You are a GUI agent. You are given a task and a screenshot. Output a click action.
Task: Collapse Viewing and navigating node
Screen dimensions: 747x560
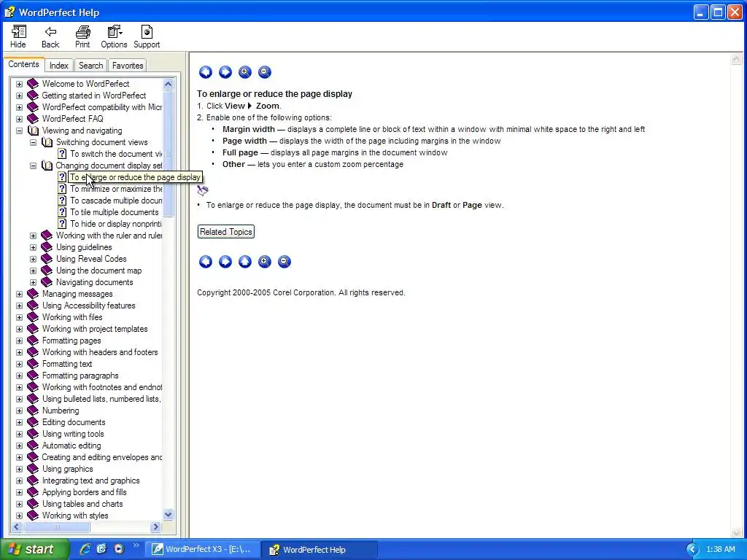pyautogui.click(x=19, y=131)
